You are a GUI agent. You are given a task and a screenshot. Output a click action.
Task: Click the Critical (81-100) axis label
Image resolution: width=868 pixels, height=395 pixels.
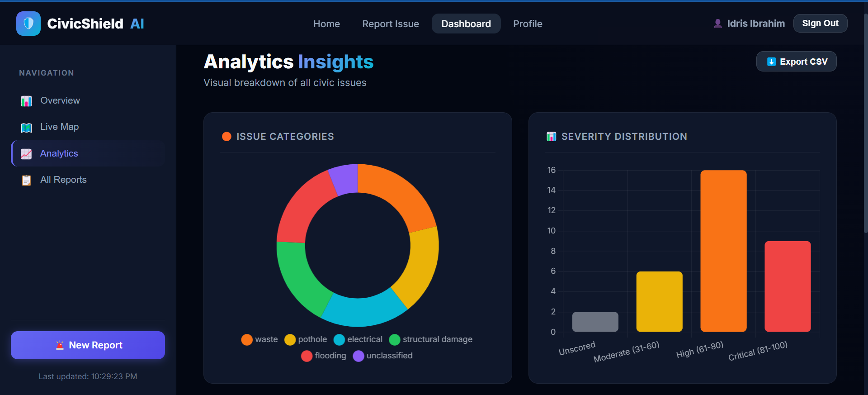758,351
